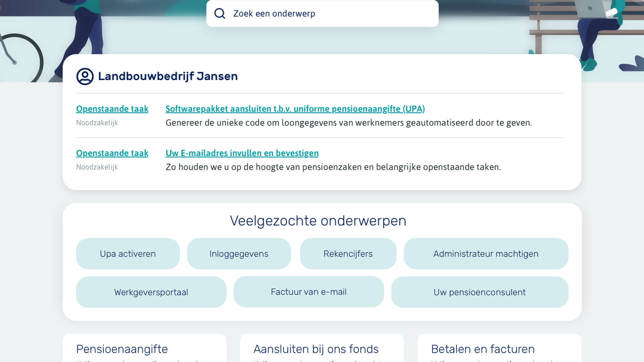Click the search magnifier icon
Image resolution: width=644 pixels, height=362 pixels.
220,13
